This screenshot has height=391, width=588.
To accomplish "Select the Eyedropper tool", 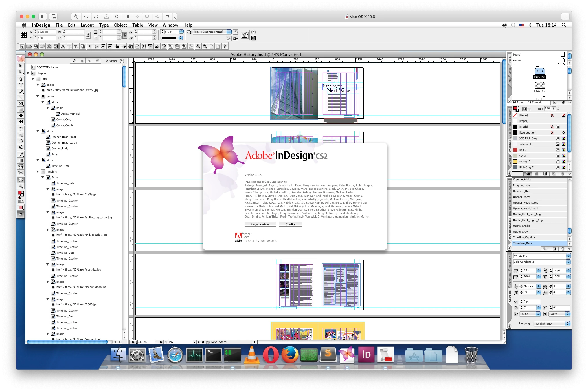I will (21, 154).
